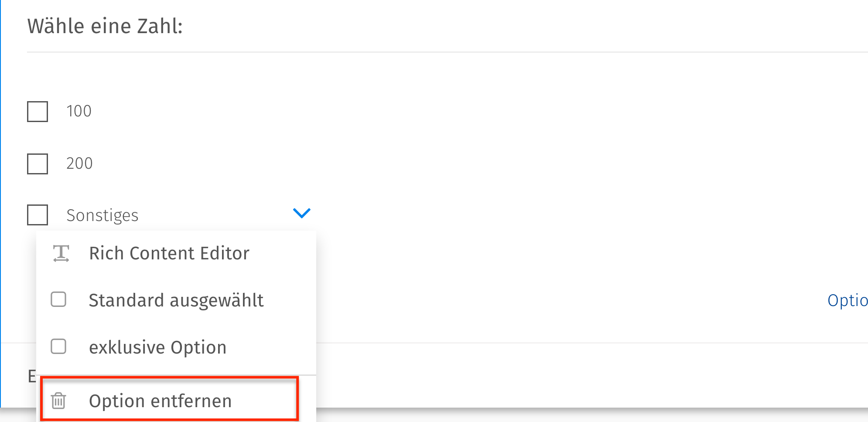Viewport: 868px width, 422px height.
Task: Click the question title Wähle eine Zahl
Action: pos(105,26)
